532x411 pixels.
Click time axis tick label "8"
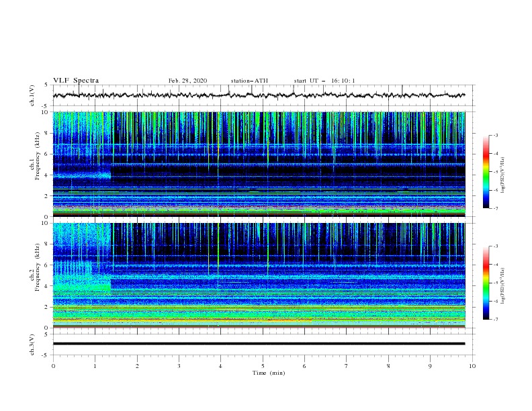point(388,366)
